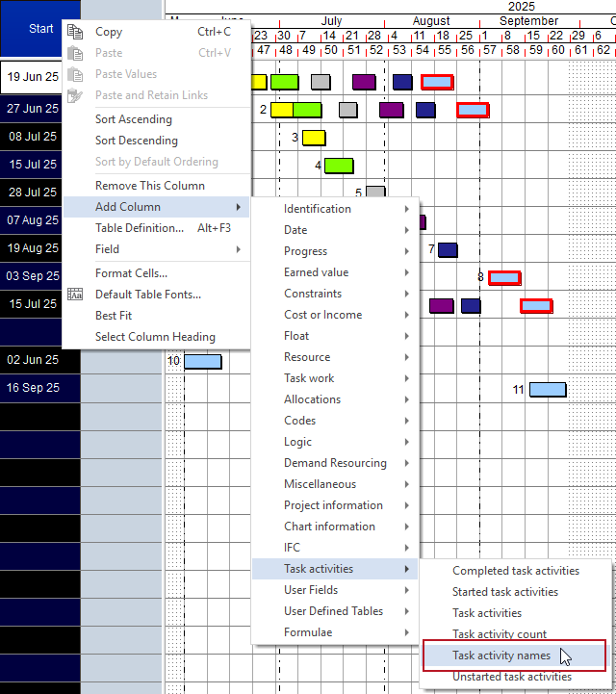Viewport: 616px width, 694px height.
Task: Open Project information submenu
Action: tap(335, 505)
